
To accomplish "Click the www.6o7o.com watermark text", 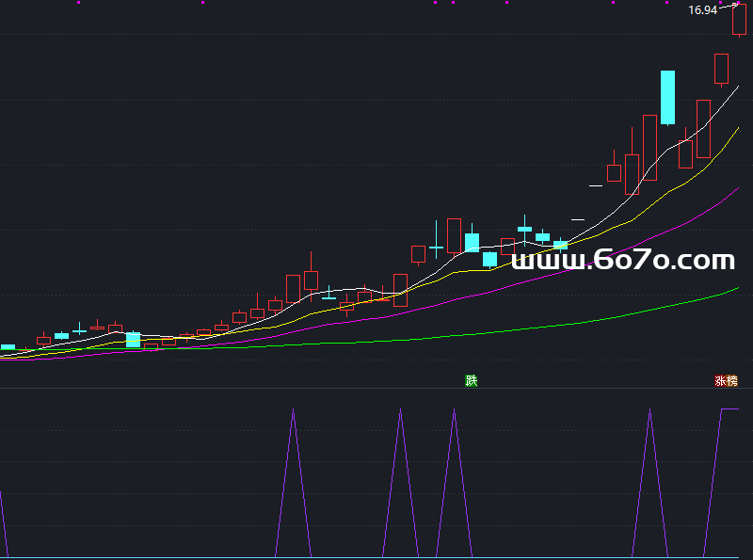I will click(x=624, y=260).
